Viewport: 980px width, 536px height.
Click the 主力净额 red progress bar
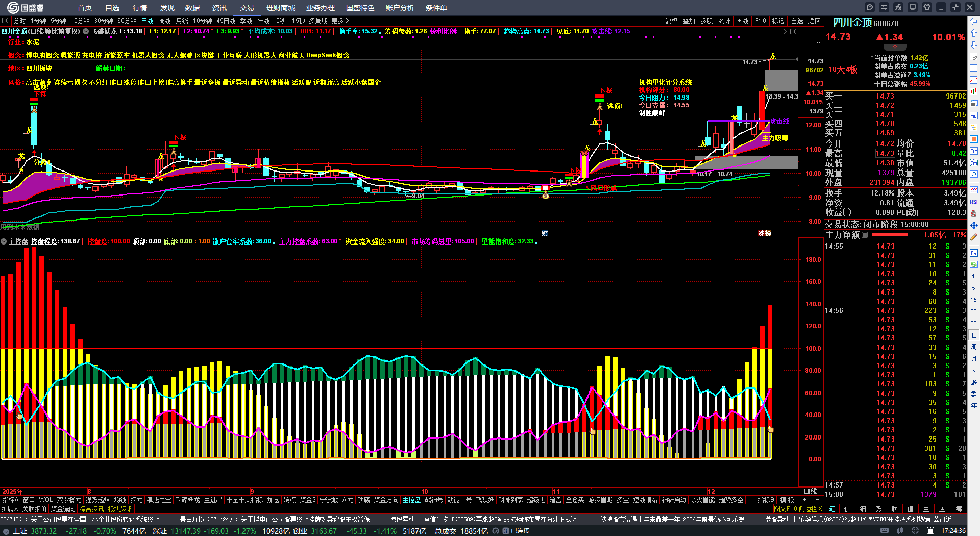(890, 235)
